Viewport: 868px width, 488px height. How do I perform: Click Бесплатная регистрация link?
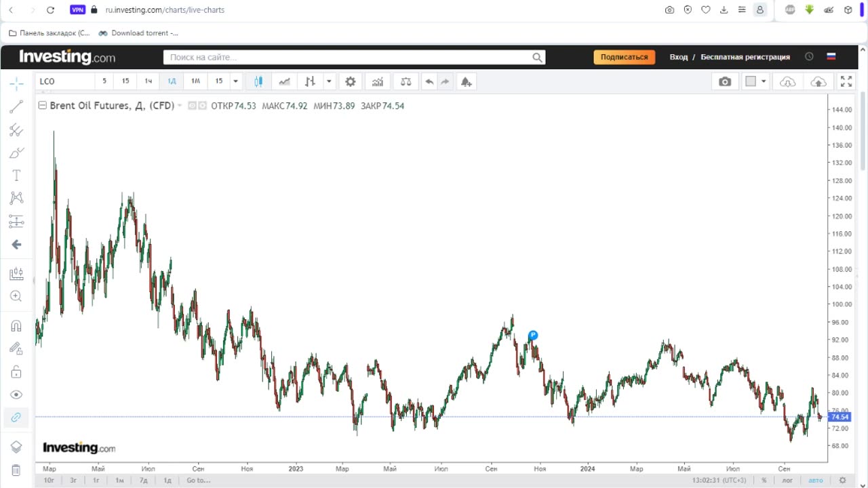coord(745,57)
